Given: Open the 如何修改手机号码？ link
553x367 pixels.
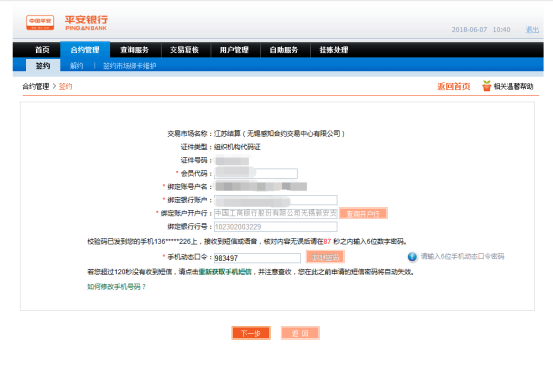Looking at the screenshot, I should (116, 287).
